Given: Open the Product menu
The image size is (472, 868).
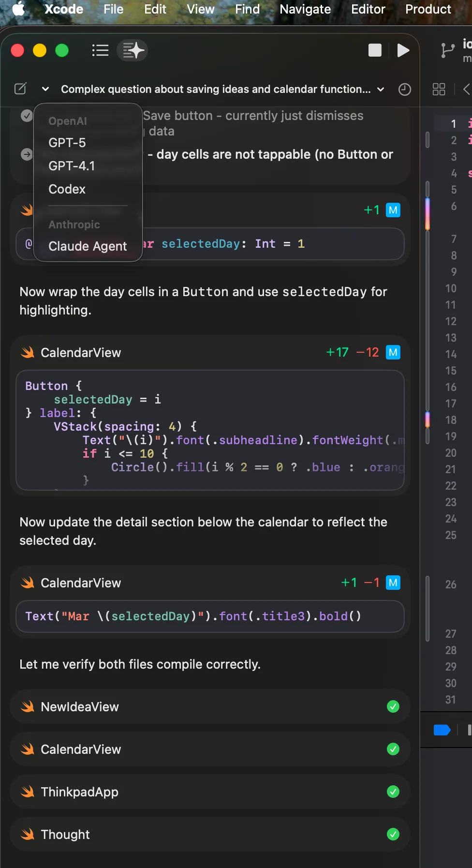Looking at the screenshot, I should [x=428, y=9].
